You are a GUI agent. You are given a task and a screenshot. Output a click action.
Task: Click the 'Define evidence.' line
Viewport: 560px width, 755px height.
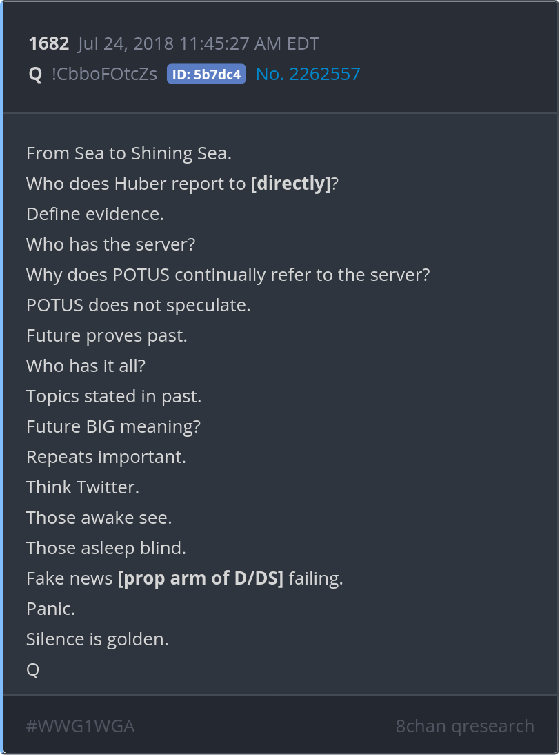95,214
